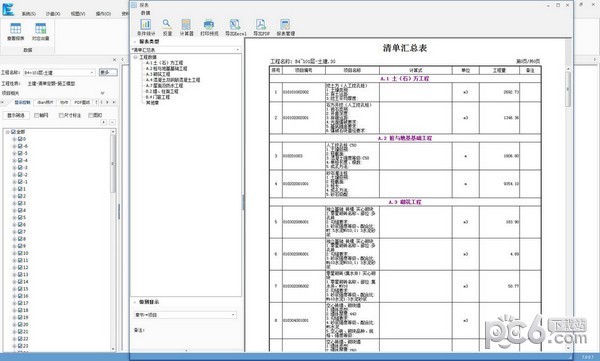The width and height of the screenshot is (600, 361).
Task: Click the 项目编号 column header
Action: click(x=303, y=70)
